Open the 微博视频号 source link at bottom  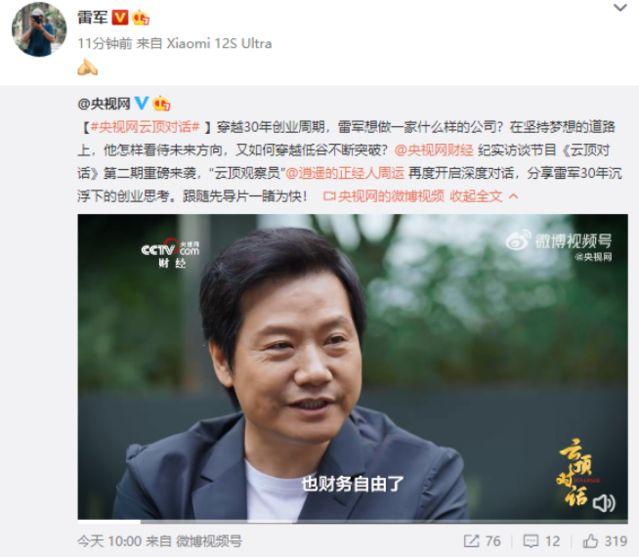pos(209,541)
